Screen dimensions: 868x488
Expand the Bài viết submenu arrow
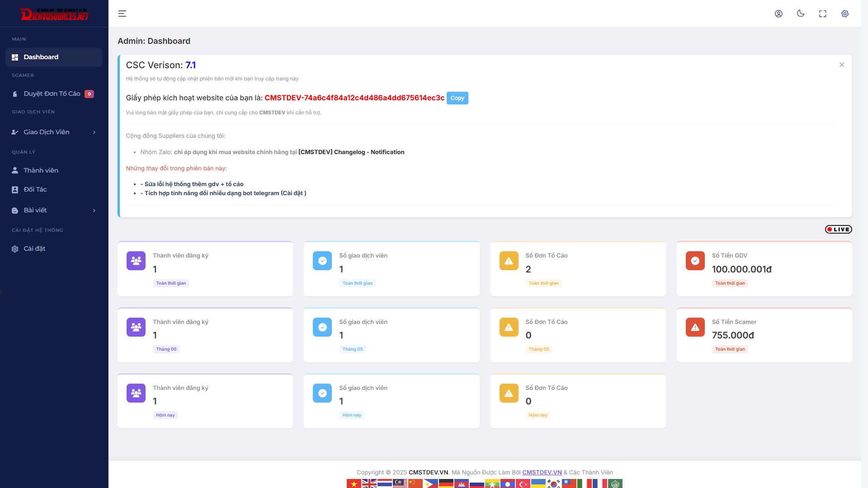[x=94, y=211]
